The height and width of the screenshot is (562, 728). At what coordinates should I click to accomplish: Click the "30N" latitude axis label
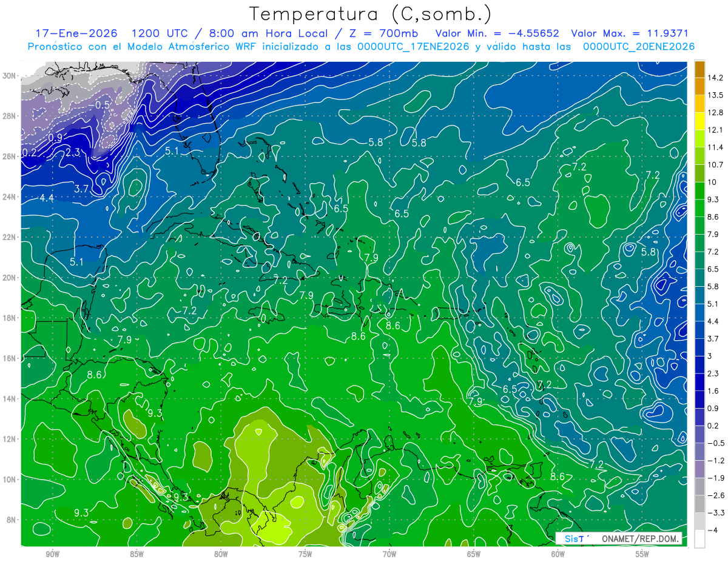pos(8,76)
